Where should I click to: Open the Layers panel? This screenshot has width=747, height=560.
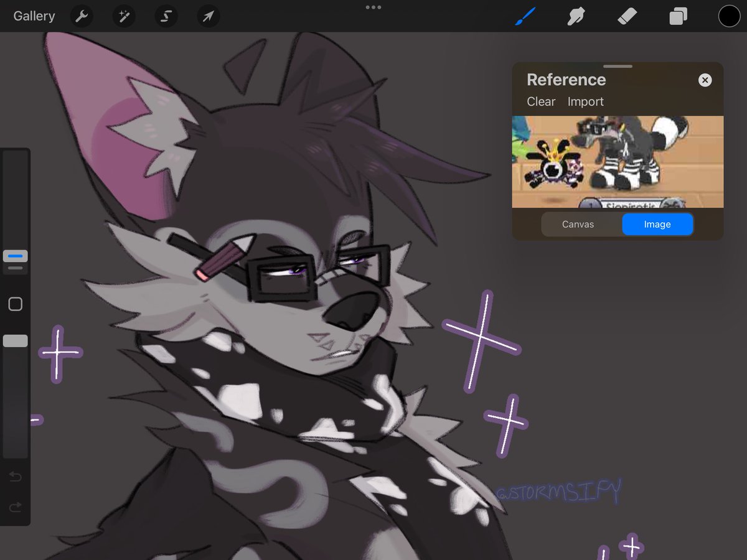[x=678, y=16]
